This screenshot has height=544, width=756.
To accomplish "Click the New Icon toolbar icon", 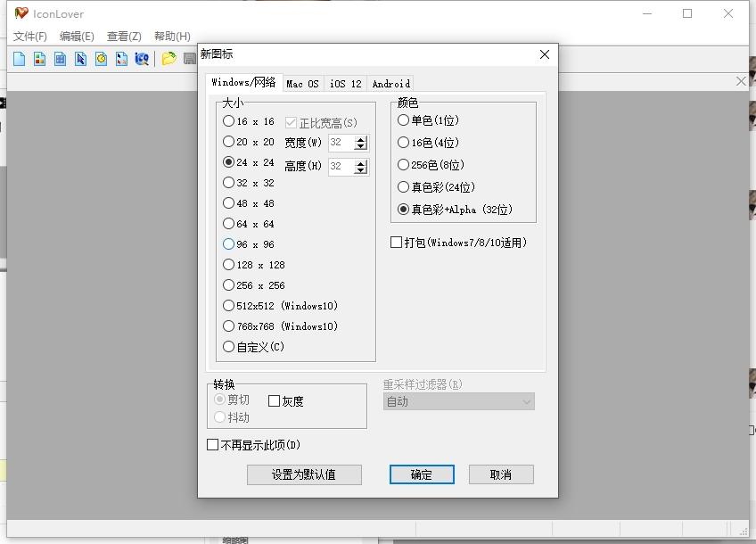I will pyautogui.click(x=40, y=58).
